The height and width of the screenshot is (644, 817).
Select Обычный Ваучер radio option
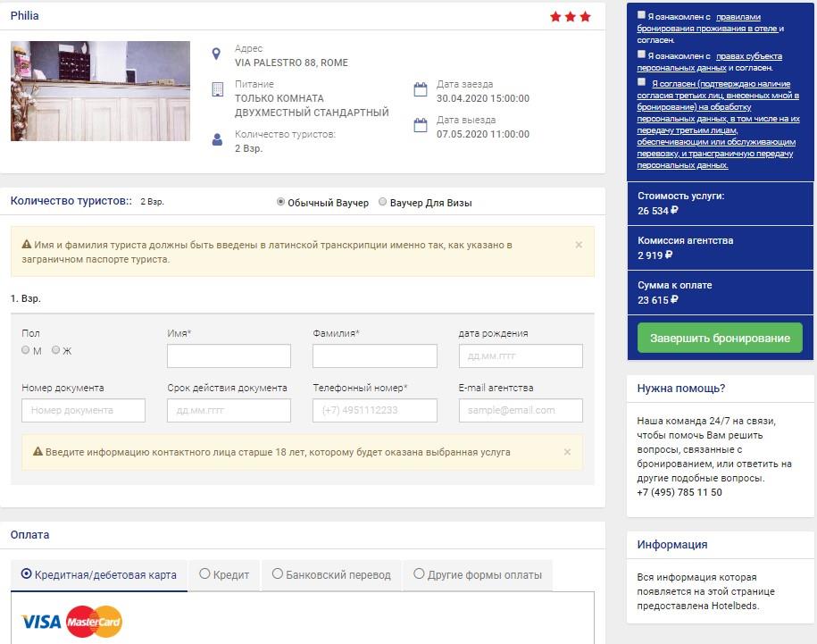[280, 202]
